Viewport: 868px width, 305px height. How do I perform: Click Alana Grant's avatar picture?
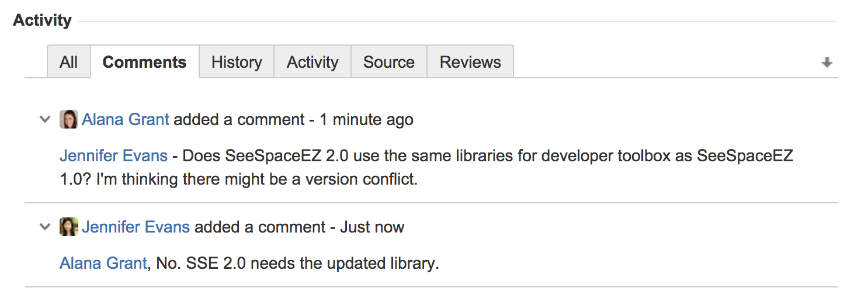click(x=68, y=120)
